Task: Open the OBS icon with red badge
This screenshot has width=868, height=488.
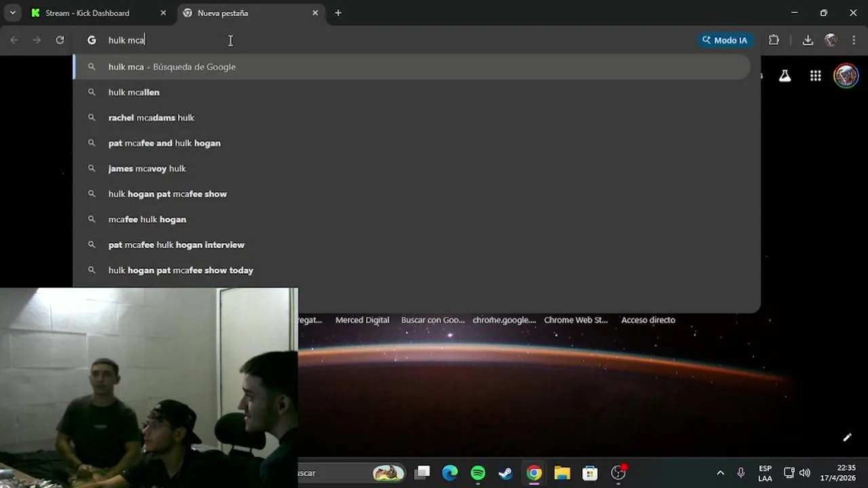Action: pyautogui.click(x=618, y=472)
